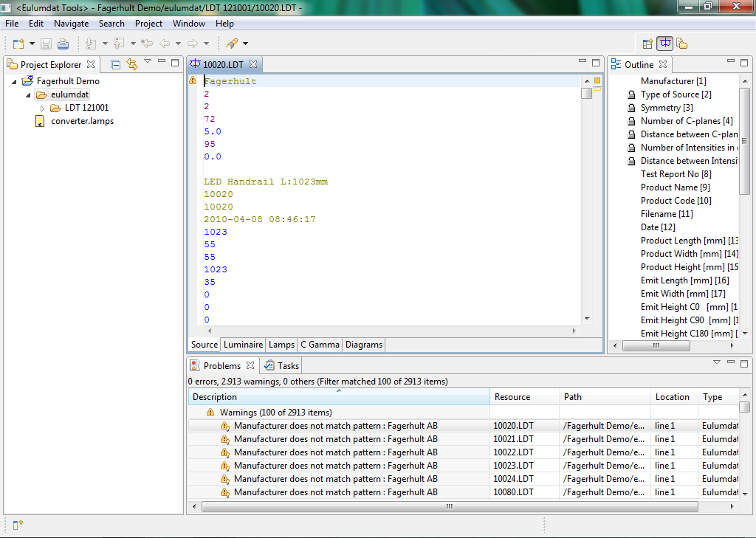The image size is (756, 538).
Task: Collapse the eulumdat folder node
Action: tap(29, 94)
